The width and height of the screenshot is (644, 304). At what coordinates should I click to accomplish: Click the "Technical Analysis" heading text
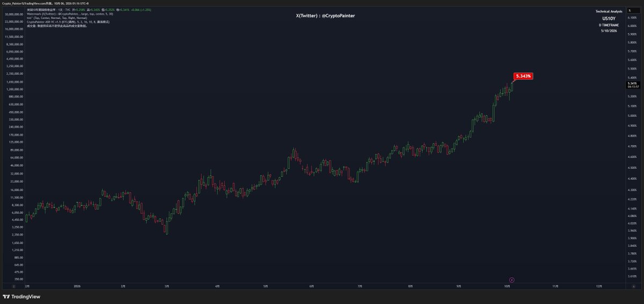(x=609, y=11)
